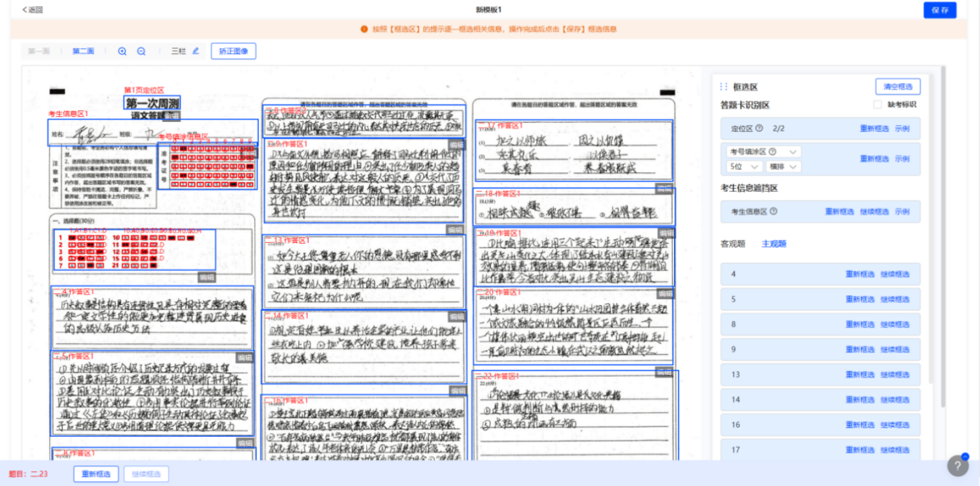Click the help icon next to 考号填涂区
The image size is (980, 486).
coord(772,152)
